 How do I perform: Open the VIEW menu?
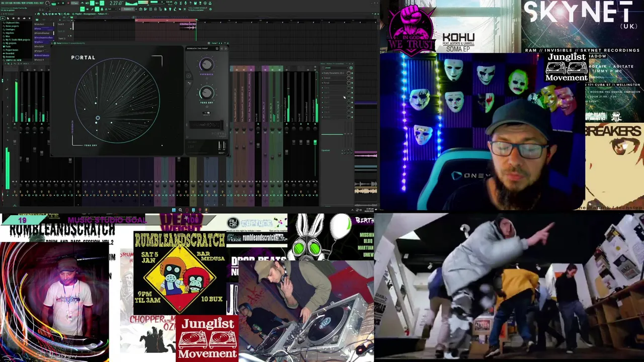23,3
